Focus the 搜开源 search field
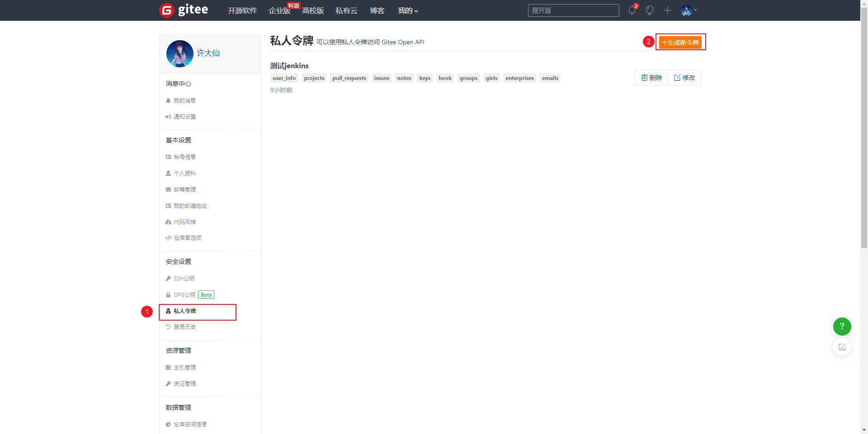The width and height of the screenshot is (868, 434). click(x=573, y=10)
